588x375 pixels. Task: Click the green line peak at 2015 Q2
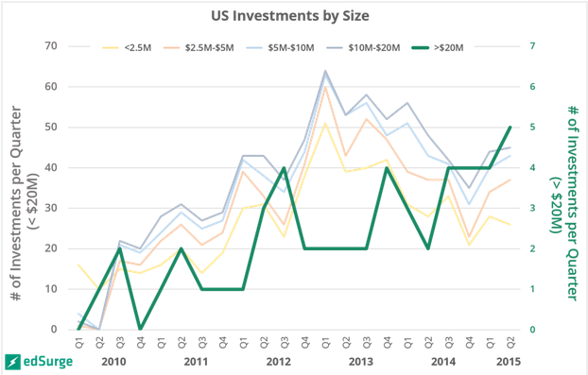(x=510, y=128)
